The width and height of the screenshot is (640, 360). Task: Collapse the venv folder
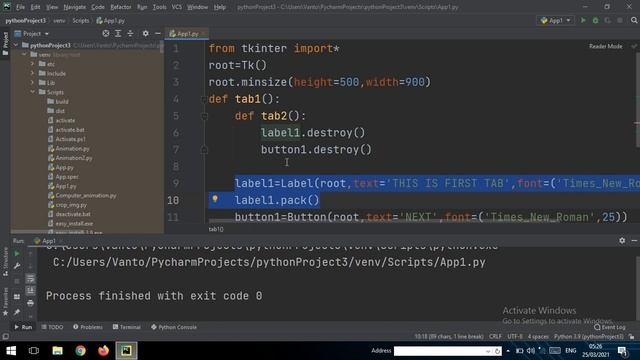coord(24,55)
